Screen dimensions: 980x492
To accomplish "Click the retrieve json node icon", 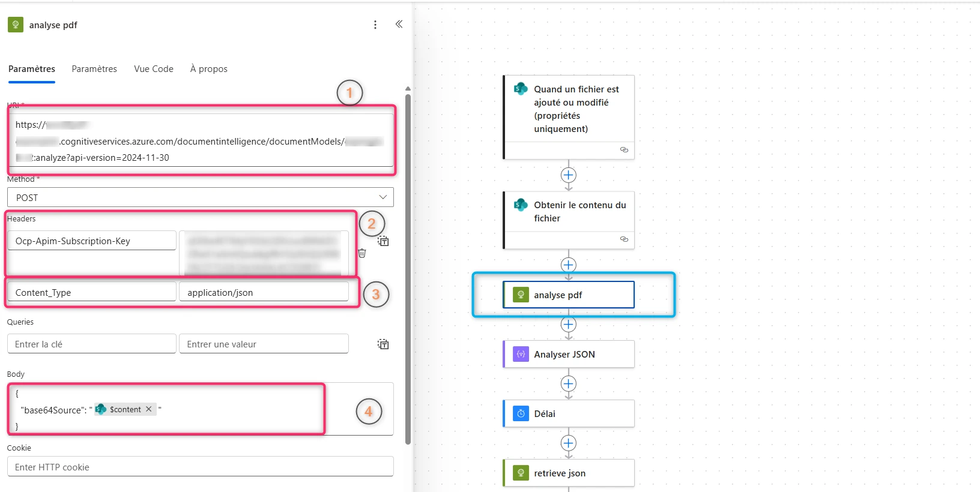I will point(521,473).
